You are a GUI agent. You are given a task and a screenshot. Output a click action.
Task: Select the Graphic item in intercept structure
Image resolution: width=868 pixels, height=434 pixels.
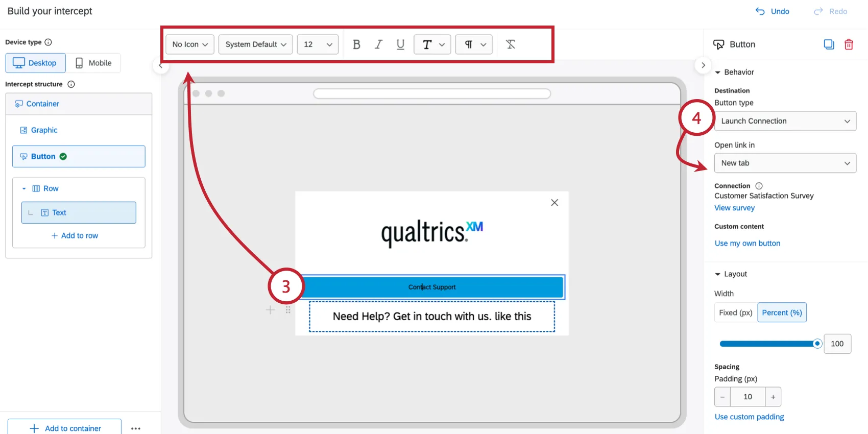tap(44, 130)
